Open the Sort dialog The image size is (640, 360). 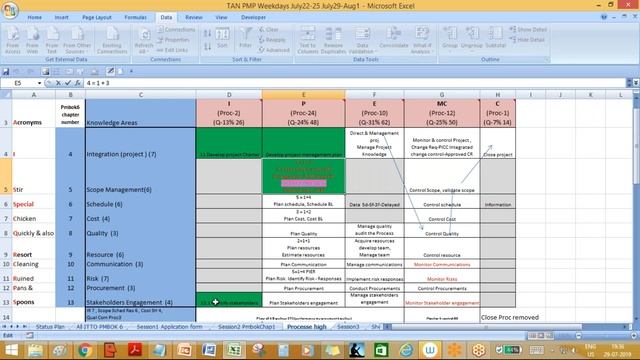click(222, 38)
